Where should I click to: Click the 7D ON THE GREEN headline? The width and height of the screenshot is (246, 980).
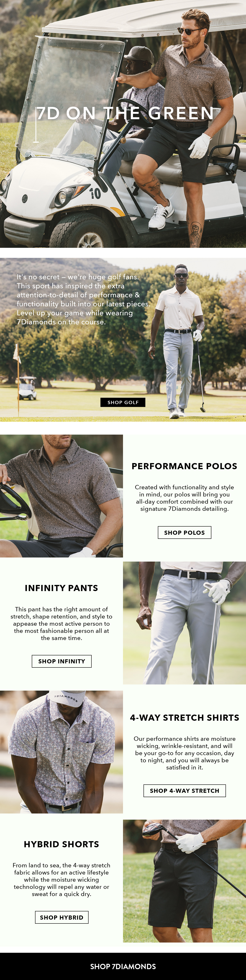125,113
